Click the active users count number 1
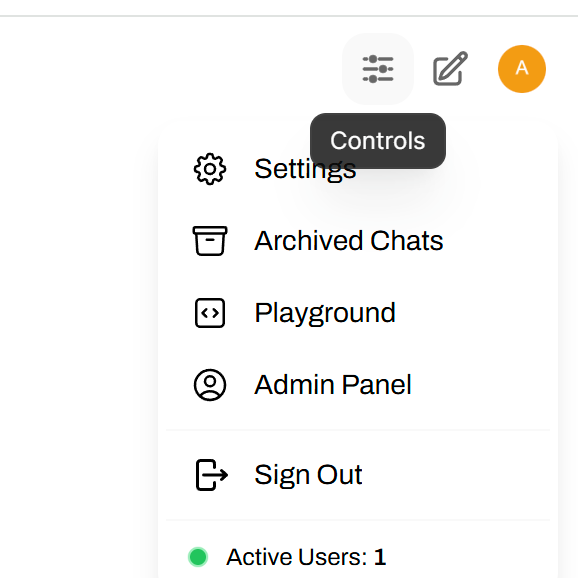The image size is (578, 578). pyautogui.click(x=380, y=557)
